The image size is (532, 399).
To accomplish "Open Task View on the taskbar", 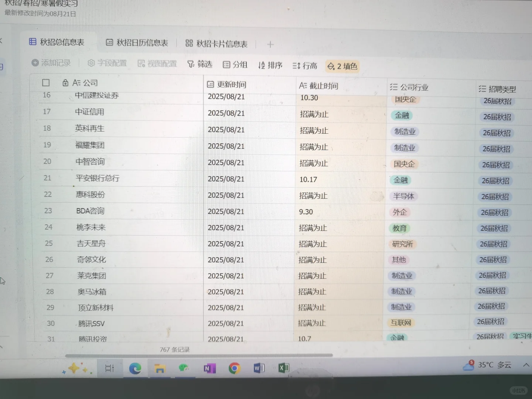I will coord(110,368).
